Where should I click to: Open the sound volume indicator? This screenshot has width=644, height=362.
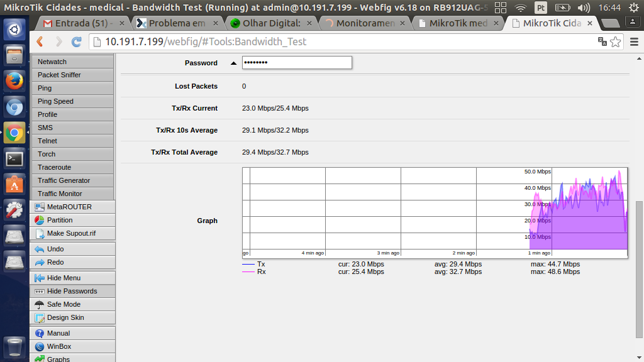pos(584,8)
